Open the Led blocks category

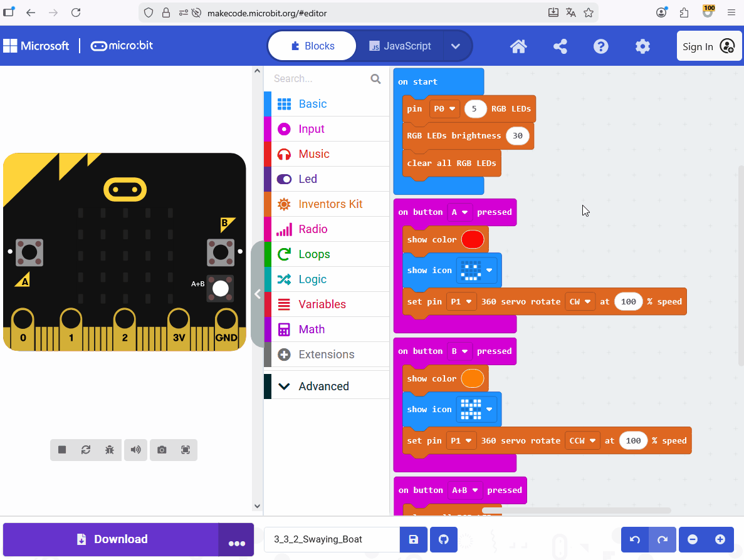(x=327, y=179)
